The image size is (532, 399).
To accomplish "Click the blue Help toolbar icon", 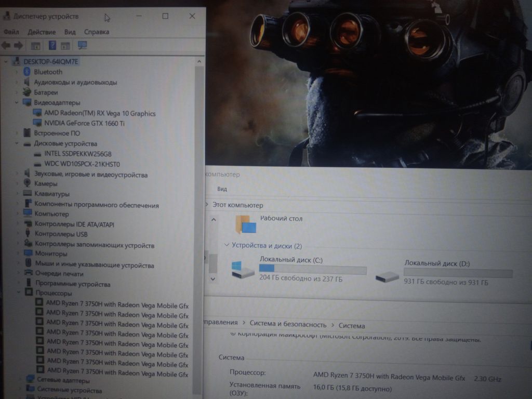I will pyautogui.click(x=52, y=45).
